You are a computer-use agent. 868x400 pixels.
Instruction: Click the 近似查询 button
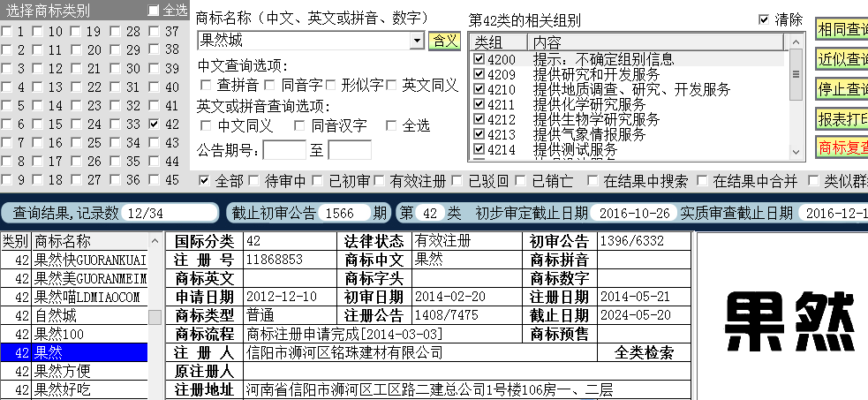(x=842, y=58)
